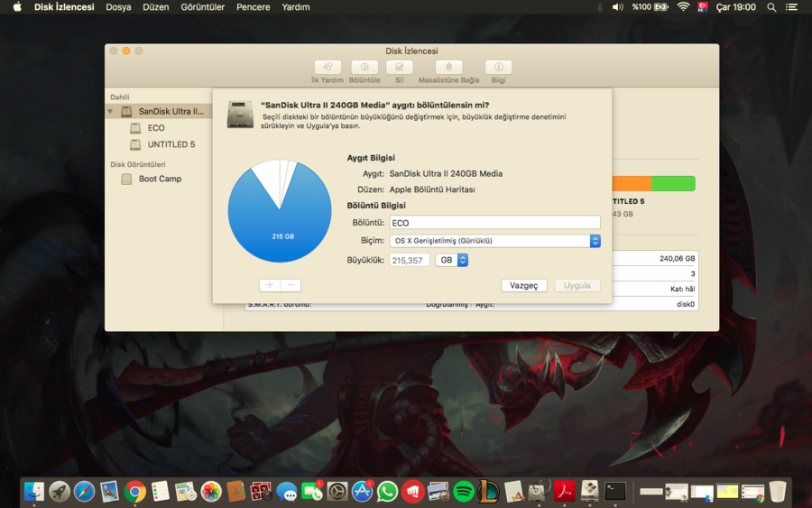Open Terminal in the dock
The width and height of the screenshot is (812, 508).
(615, 491)
